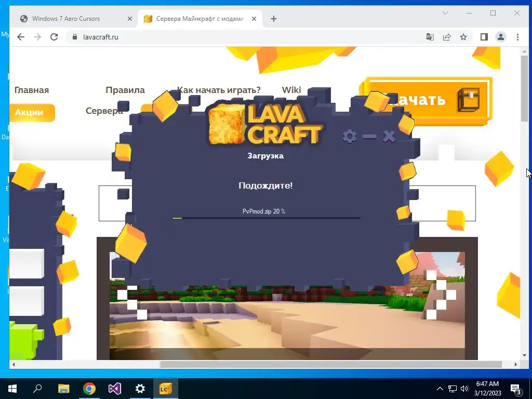Screen dimensions: 532x399
Task: Open volume speaker tray icon
Action: tap(464, 389)
